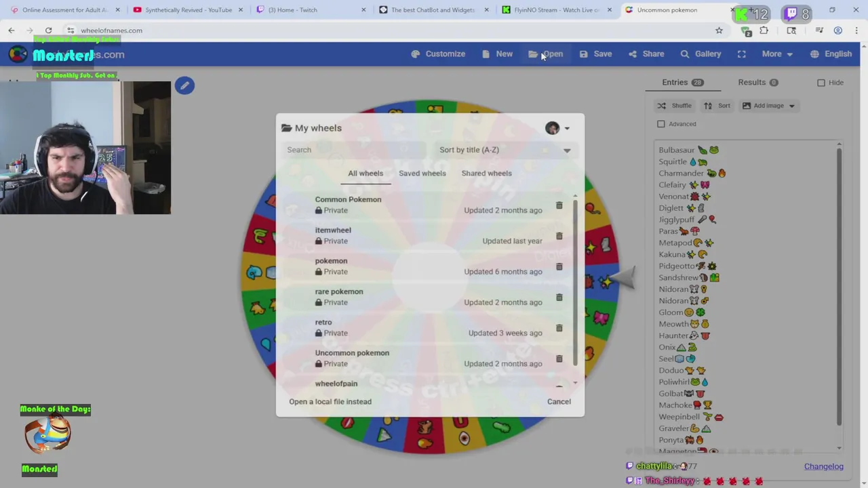
Task: Switch to the Results tab
Action: pos(758,83)
